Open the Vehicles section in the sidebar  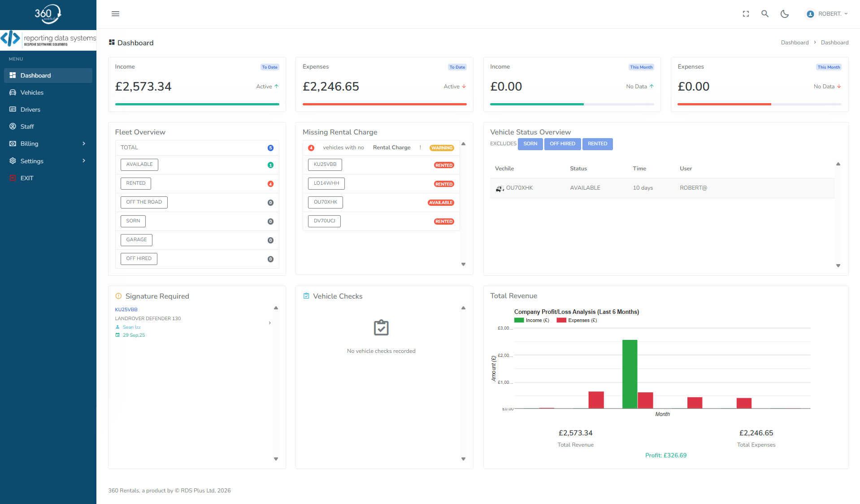[32, 92]
